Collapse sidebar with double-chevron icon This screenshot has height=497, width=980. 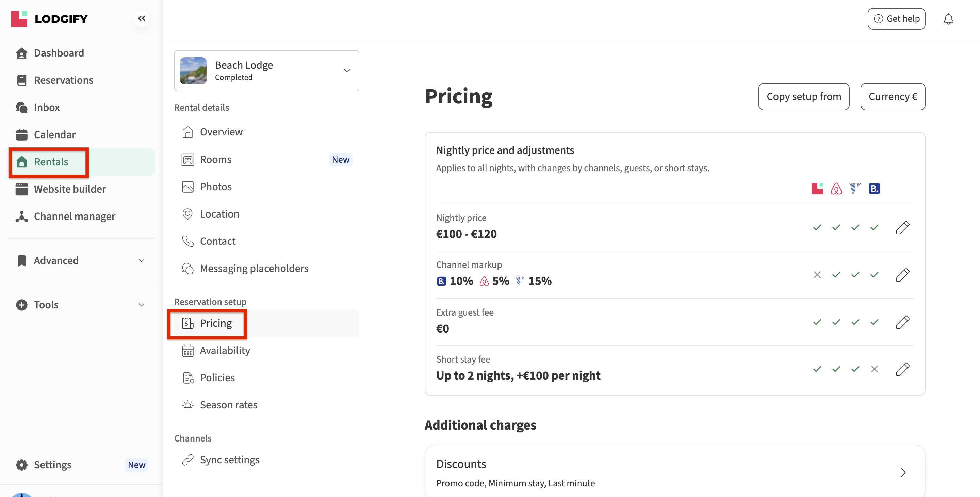coord(142,18)
